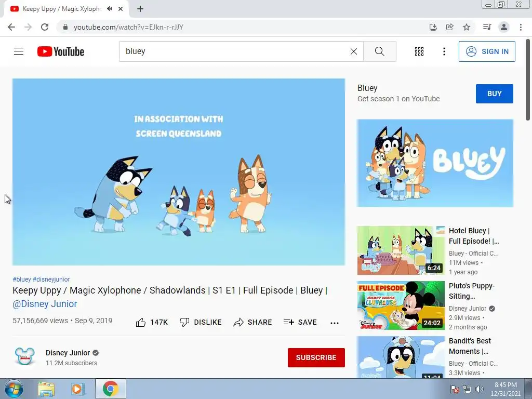
Task: Click the address bar URL
Action: pos(129,27)
